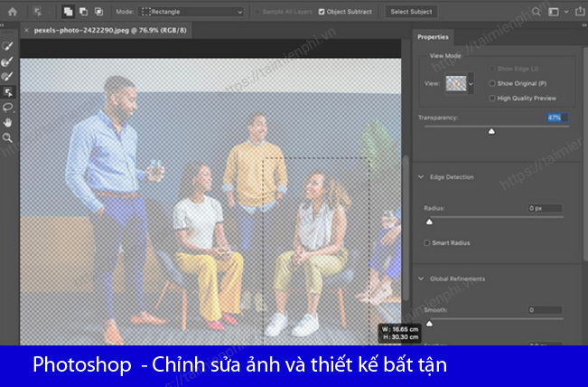Click the Select Subject button
Image resolution: width=588 pixels, height=387 pixels.
pyautogui.click(x=411, y=12)
